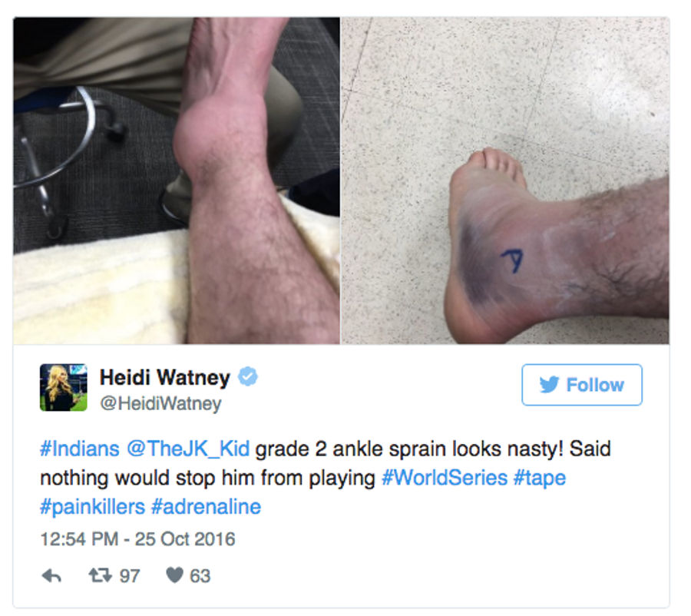Open Heidi Watney's profile avatar
This screenshot has width=691, height=616.
point(64,388)
